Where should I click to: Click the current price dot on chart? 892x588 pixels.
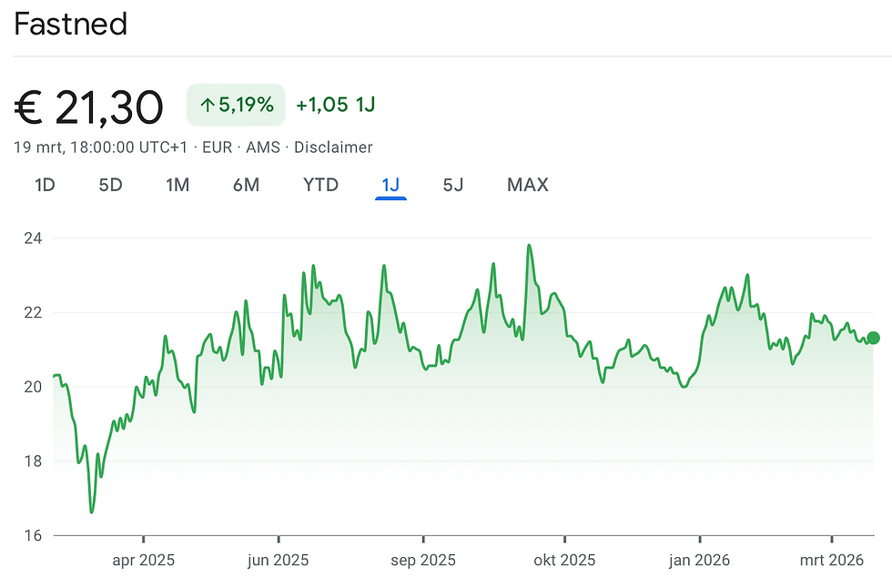click(873, 338)
